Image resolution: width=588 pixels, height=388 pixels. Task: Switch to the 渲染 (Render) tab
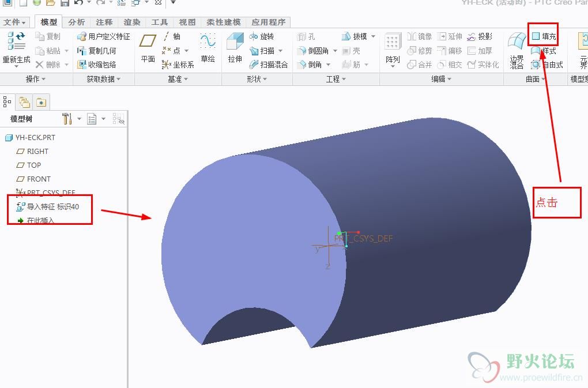click(x=132, y=22)
